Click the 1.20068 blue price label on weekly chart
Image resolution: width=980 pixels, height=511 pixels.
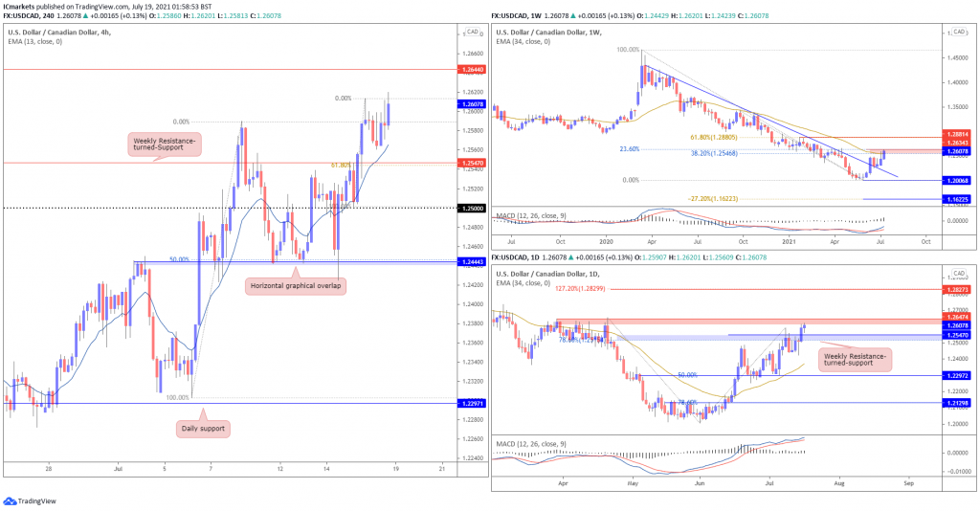pyautogui.click(x=955, y=180)
